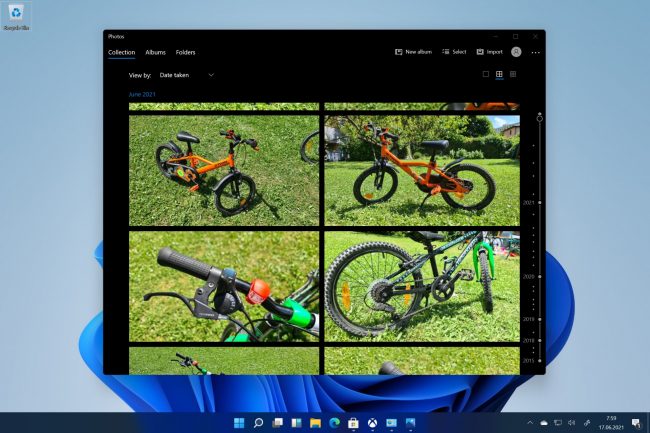Open the Albums tab

point(155,52)
